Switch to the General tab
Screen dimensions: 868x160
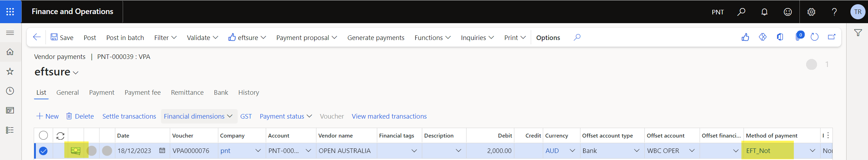pos(67,93)
